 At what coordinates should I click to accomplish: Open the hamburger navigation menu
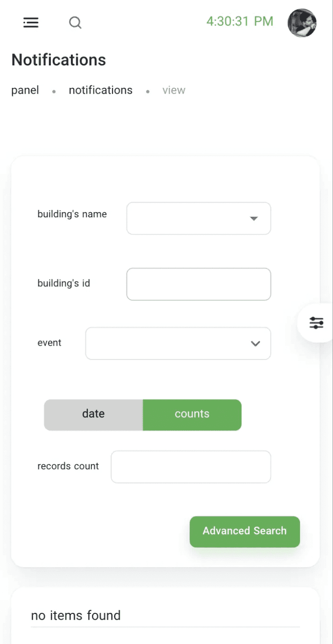31,22
